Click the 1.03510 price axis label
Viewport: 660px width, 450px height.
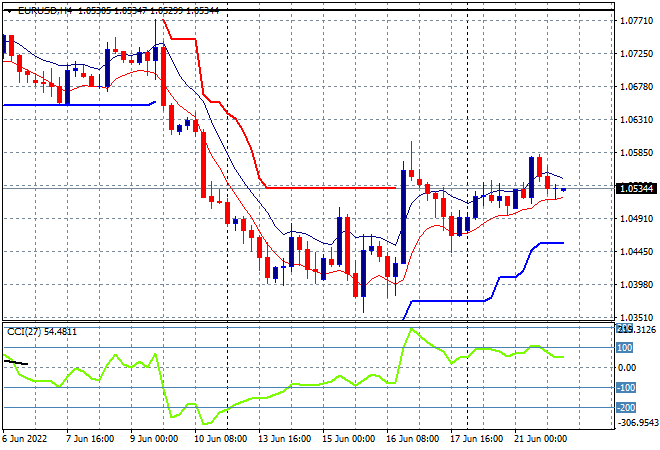(x=636, y=317)
